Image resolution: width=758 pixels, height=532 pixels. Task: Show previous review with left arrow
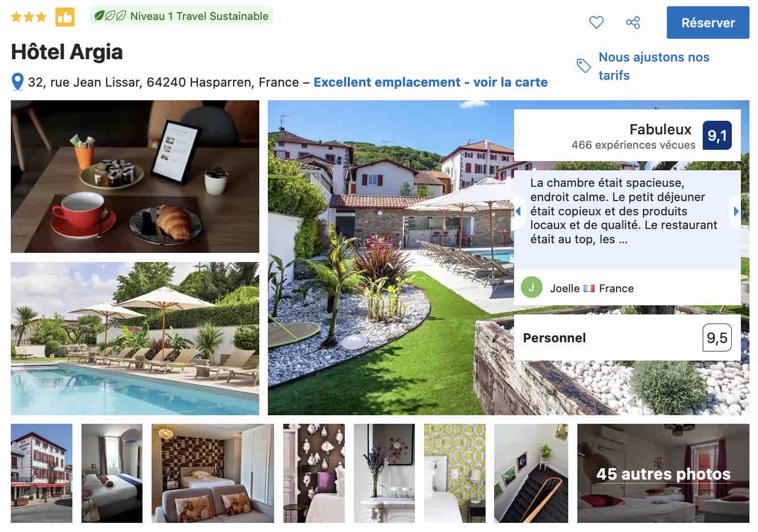click(518, 211)
